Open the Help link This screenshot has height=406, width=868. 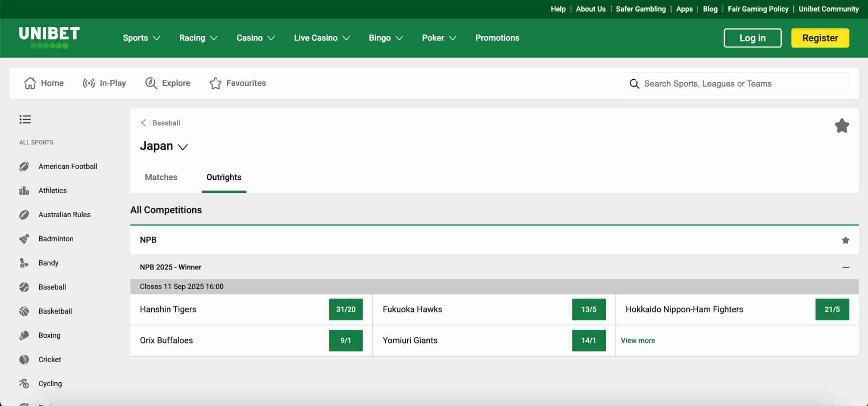click(x=558, y=9)
